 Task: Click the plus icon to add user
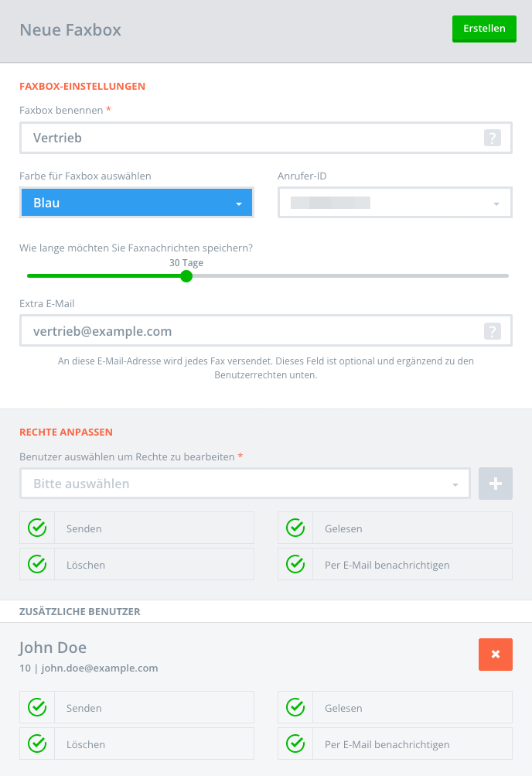click(496, 484)
